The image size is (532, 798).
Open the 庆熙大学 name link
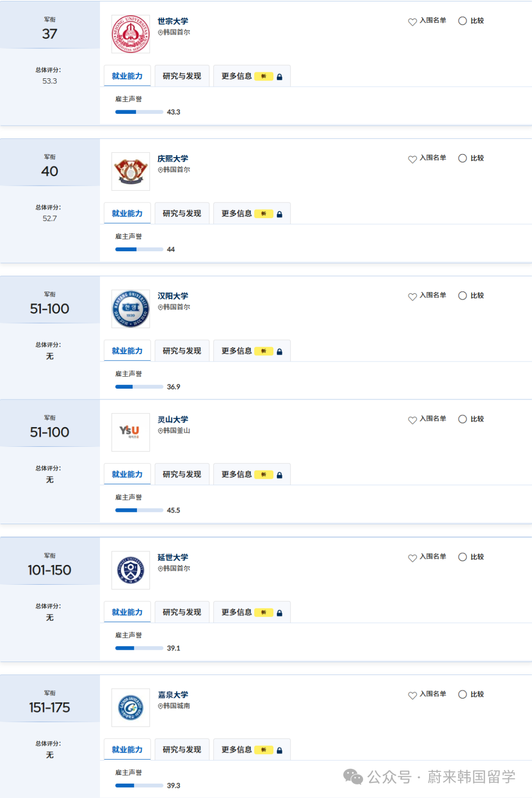click(173, 159)
